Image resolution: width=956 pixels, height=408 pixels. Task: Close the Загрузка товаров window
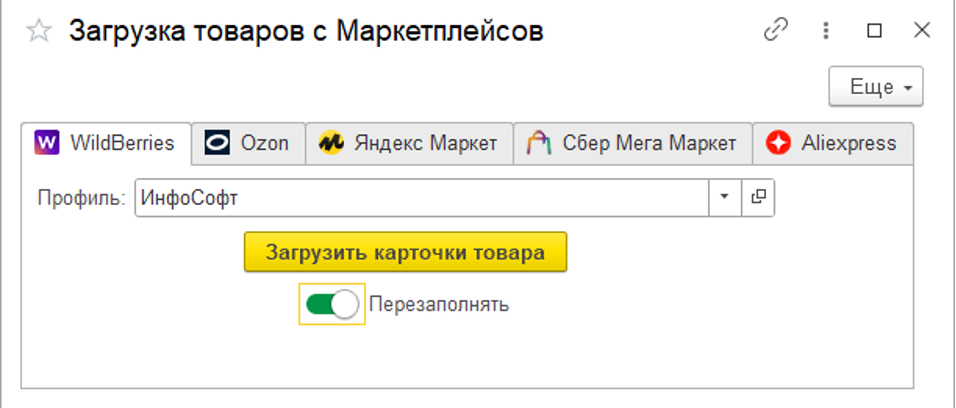[x=922, y=31]
